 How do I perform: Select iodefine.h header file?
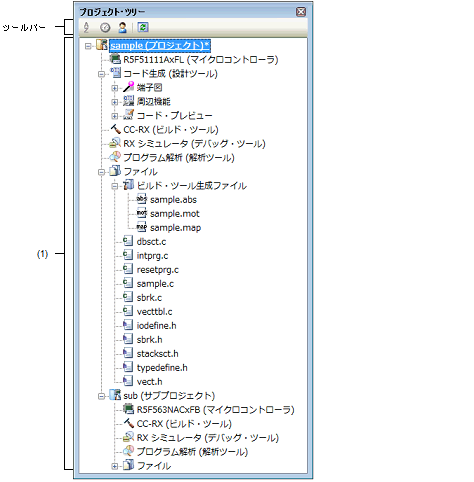156,326
